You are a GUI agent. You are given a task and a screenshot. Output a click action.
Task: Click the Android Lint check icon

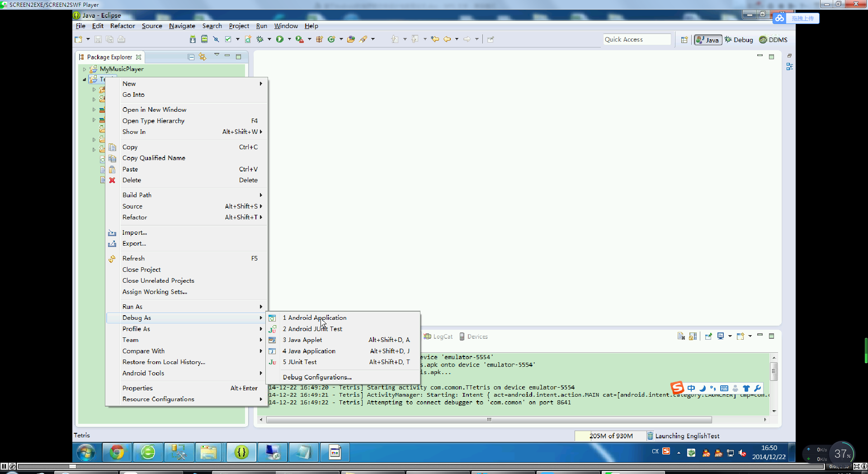pos(228,39)
